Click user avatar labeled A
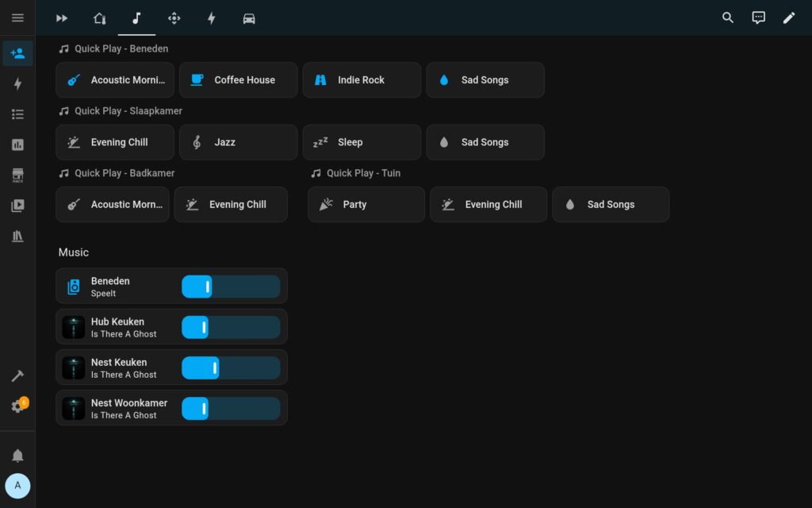The height and width of the screenshot is (508, 812). pyautogui.click(x=17, y=485)
